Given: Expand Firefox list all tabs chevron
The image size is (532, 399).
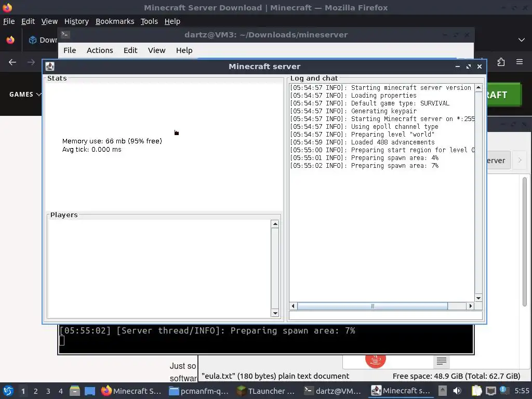Looking at the screenshot, I should [522, 39].
